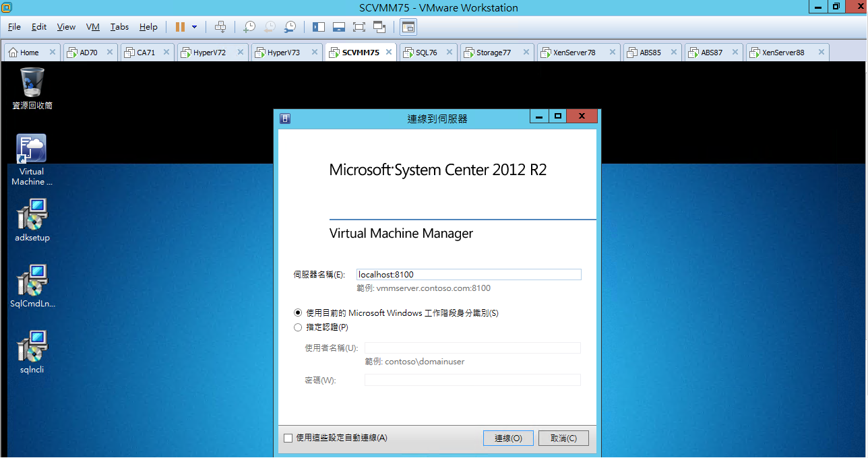This screenshot has height=458, width=868.
Task: Click the Virtual Machine Manager heading text
Action: click(x=401, y=234)
